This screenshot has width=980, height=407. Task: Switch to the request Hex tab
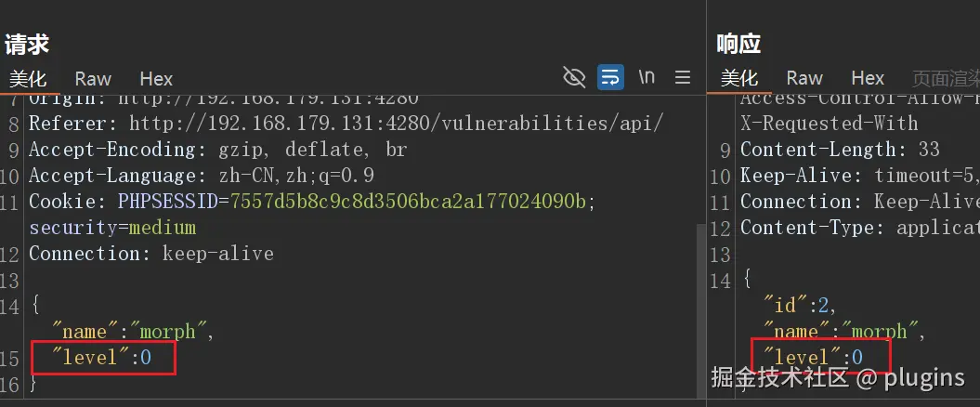[156, 79]
